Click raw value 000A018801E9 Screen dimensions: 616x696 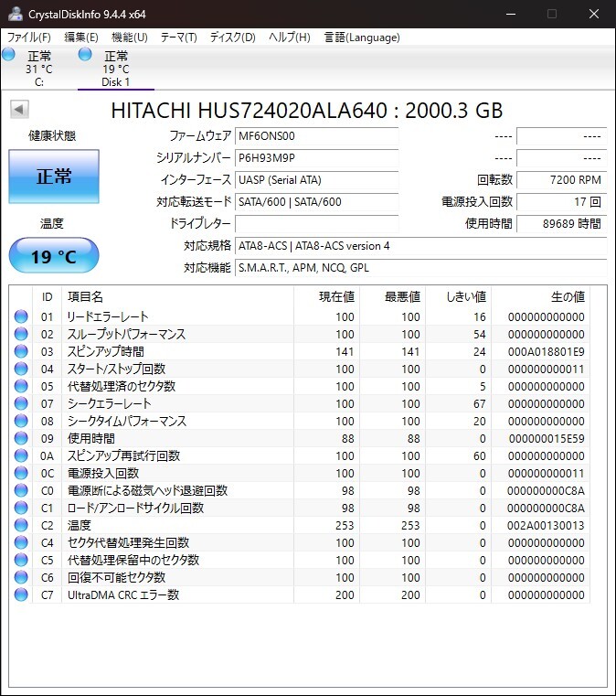(546, 351)
